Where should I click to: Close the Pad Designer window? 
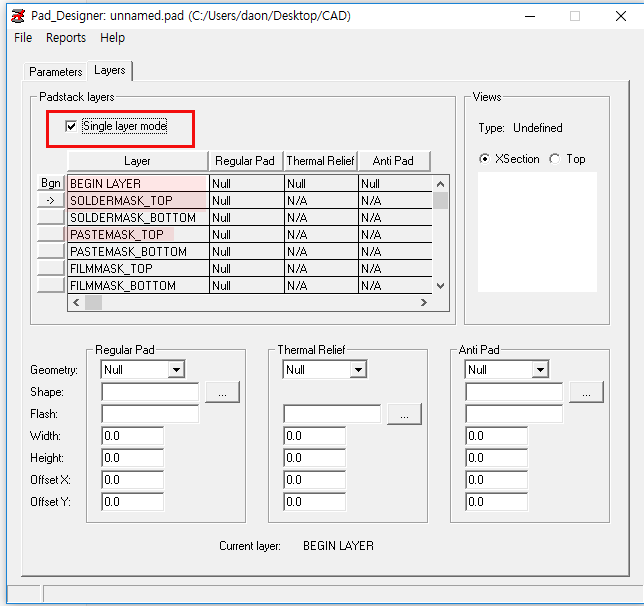[621, 16]
